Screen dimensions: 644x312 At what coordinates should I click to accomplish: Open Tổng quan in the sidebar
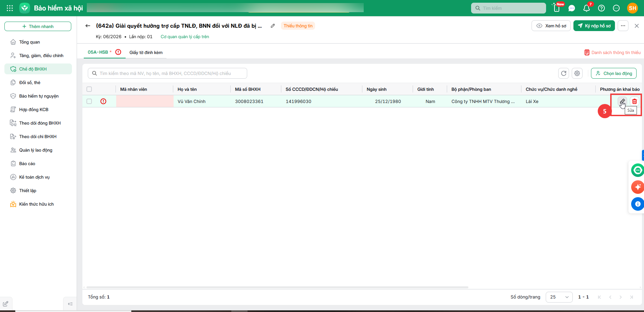coord(38,42)
